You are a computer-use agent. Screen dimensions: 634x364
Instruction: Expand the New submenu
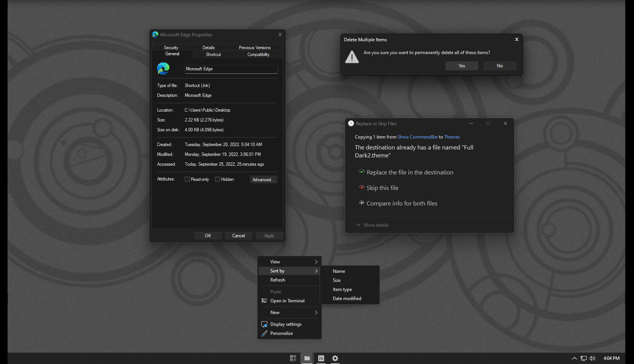pos(289,312)
